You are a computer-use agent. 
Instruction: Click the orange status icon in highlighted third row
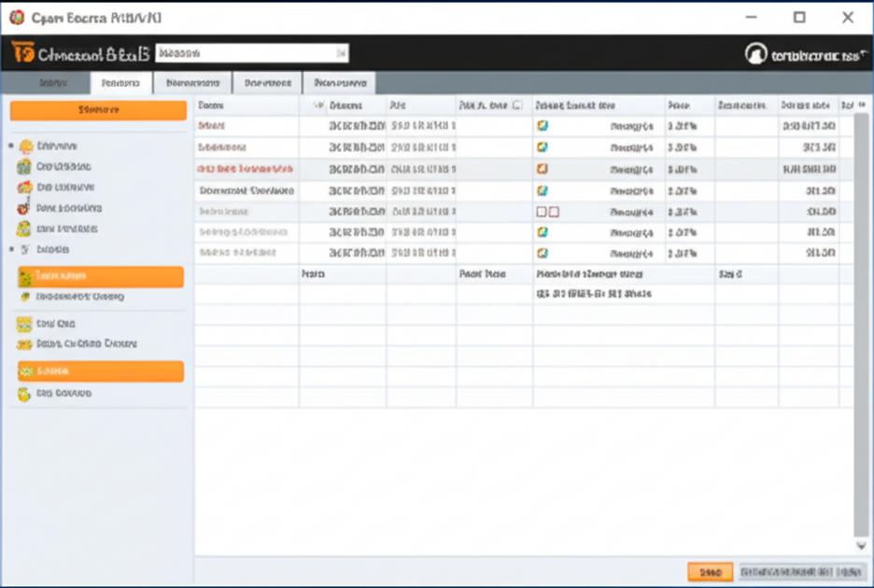coord(542,168)
